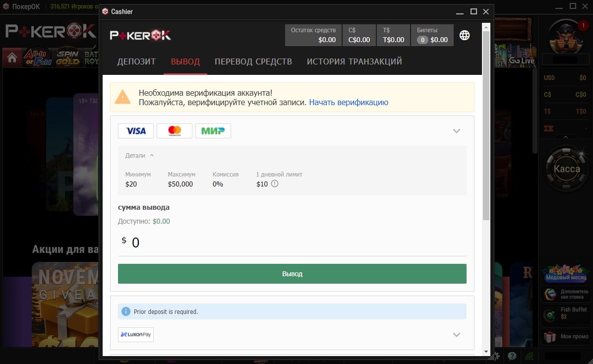Click the Cashier scrollbar up arrow
The height and width of the screenshot is (364, 593).
coord(486,27)
